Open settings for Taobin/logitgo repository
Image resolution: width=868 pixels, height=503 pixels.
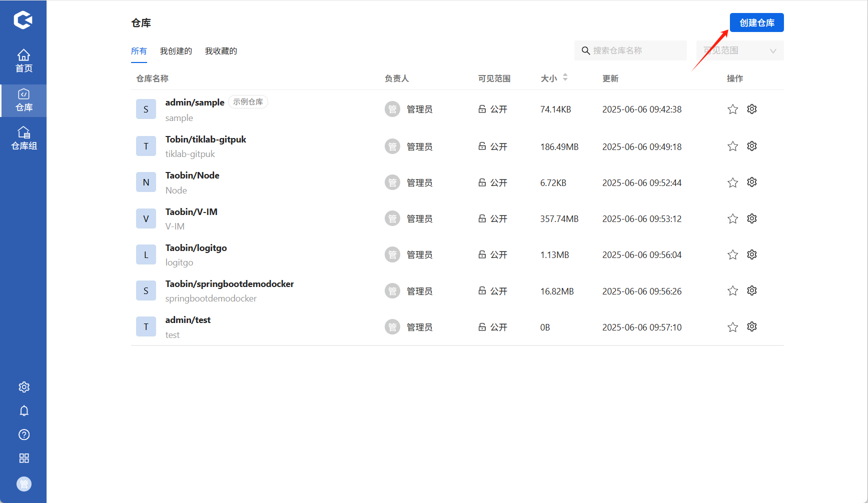(x=752, y=254)
